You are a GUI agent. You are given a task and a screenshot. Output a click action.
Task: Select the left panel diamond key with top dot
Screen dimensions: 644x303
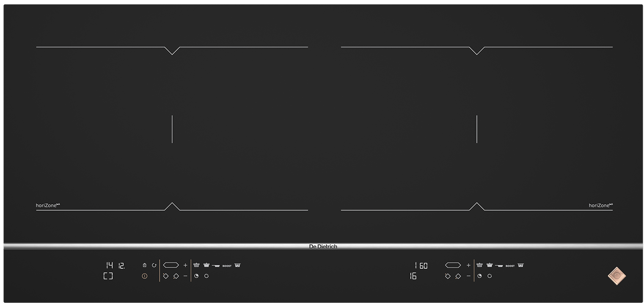click(x=165, y=276)
